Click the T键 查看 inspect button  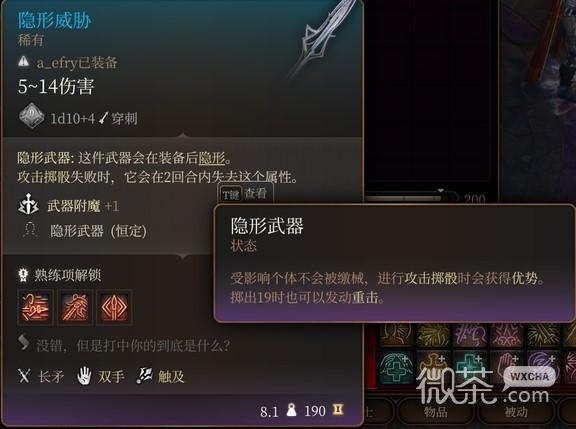pos(245,193)
